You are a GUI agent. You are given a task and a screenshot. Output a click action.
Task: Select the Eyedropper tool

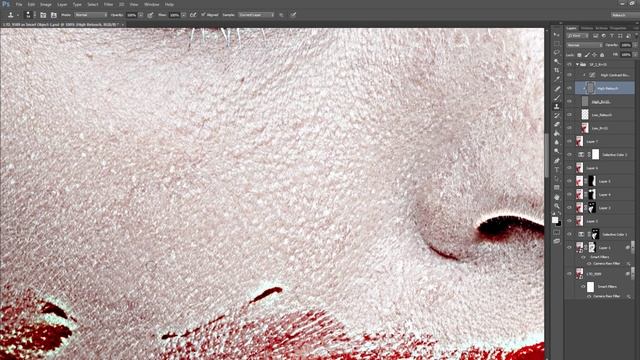(557, 80)
